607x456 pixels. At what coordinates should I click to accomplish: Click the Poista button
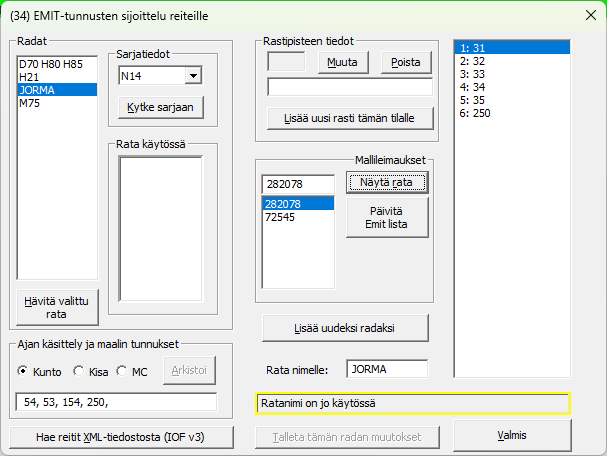[x=405, y=61]
